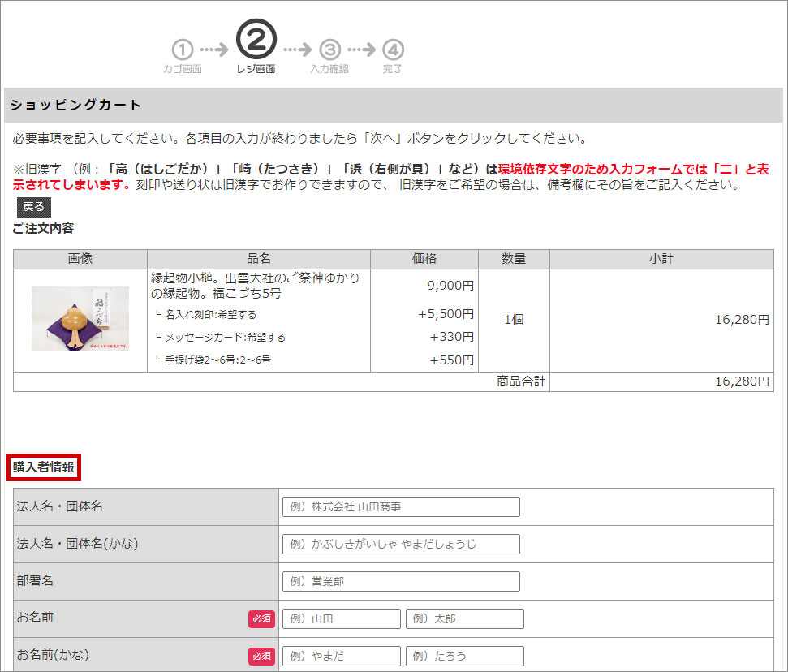The image size is (788, 672).
Task: Click the 名入れ刻印:希望する option line
Action: (x=209, y=314)
